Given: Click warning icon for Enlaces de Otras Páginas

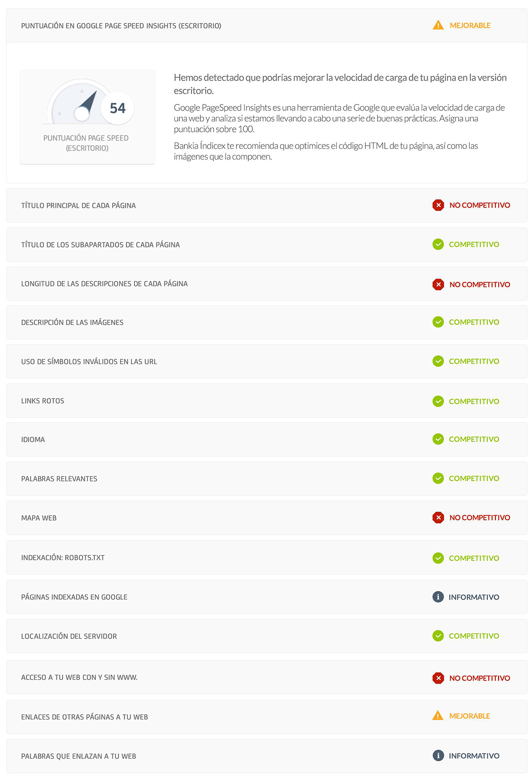Looking at the screenshot, I should point(438,716).
